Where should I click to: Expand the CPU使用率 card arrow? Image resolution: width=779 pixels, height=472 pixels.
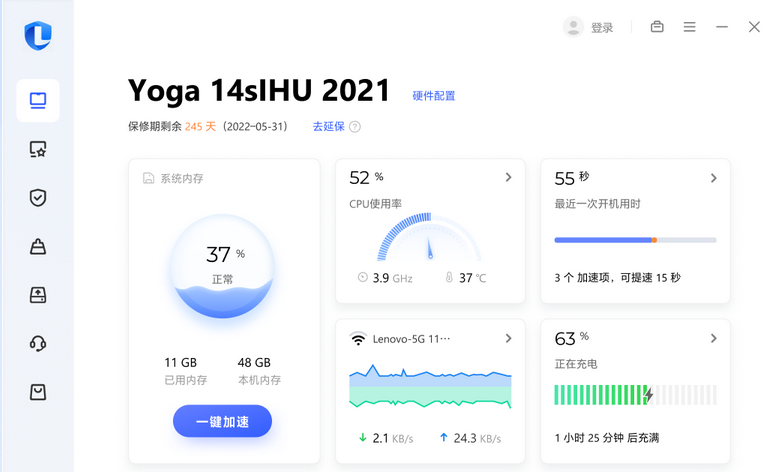[508, 177]
